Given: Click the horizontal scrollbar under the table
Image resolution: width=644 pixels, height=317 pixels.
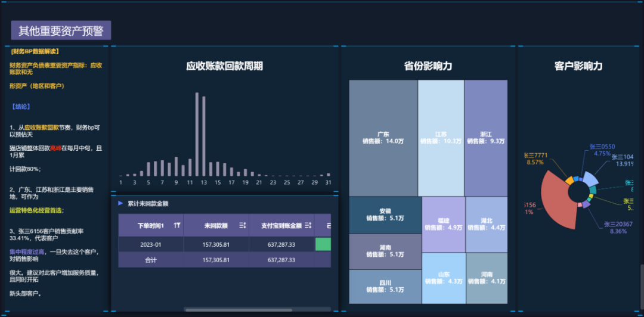Looking at the screenshot, I should (238, 310).
